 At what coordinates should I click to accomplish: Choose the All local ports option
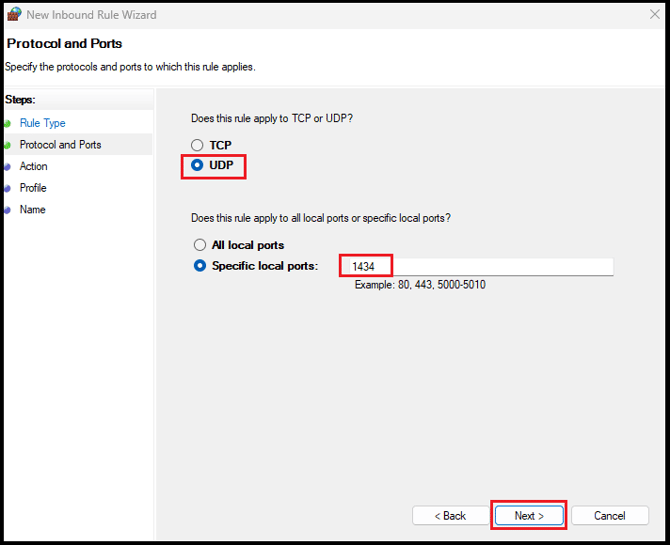(x=200, y=245)
